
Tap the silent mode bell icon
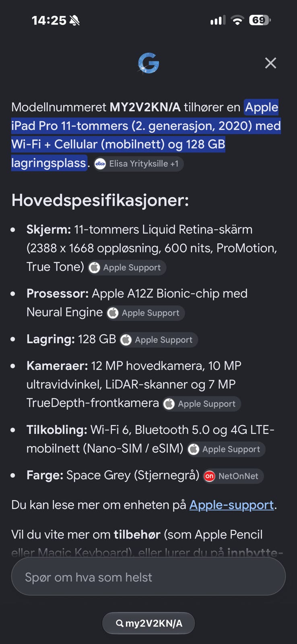coord(74,21)
